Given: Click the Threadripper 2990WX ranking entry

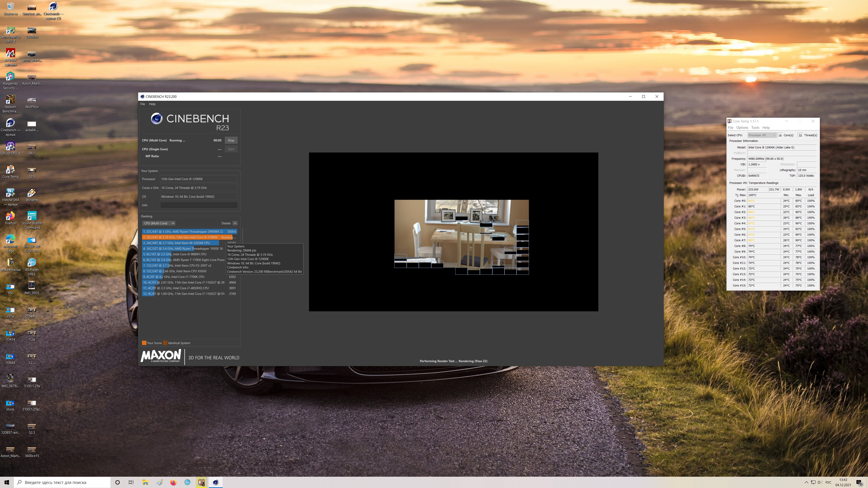Looking at the screenshot, I should point(184,232).
